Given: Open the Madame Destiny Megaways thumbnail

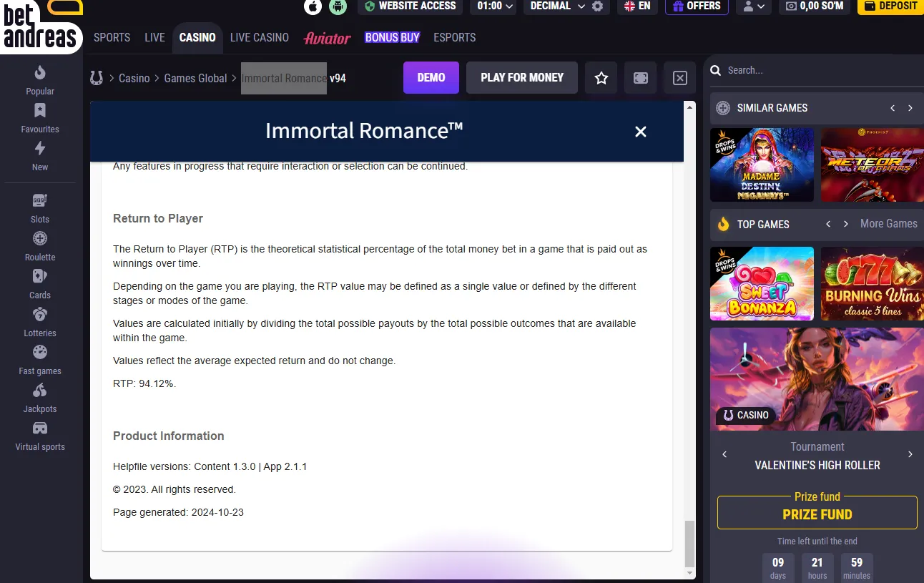Looking at the screenshot, I should 762,165.
